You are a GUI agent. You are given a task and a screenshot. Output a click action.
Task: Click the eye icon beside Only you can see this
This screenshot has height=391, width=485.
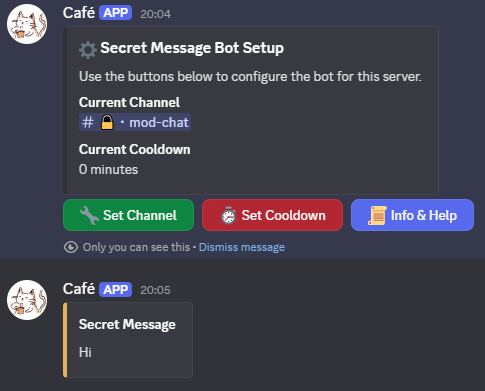point(71,247)
